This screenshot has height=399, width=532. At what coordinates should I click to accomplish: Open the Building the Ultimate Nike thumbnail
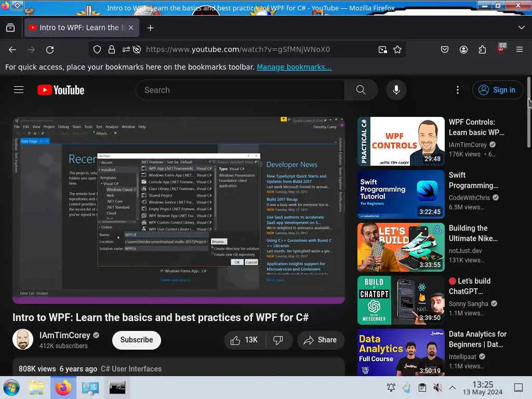pos(401,247)
